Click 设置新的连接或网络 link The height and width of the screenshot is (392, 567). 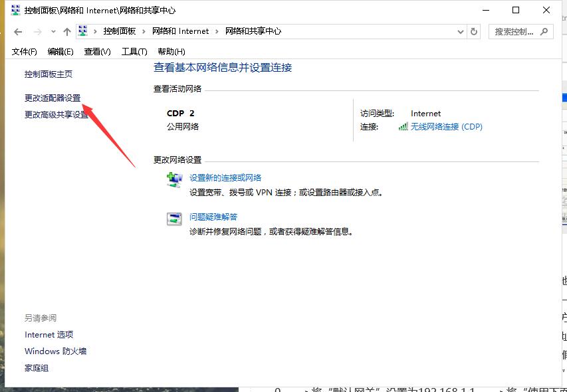click(225, 178)
